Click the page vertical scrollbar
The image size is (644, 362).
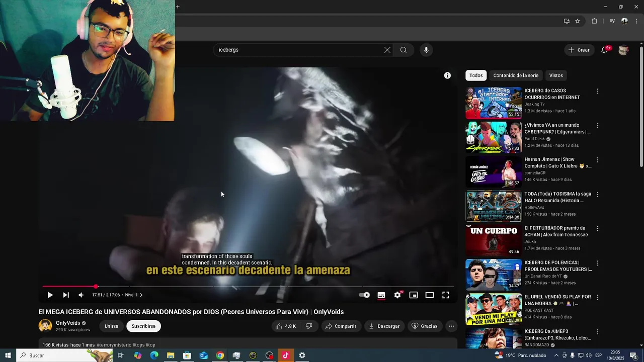641,106
